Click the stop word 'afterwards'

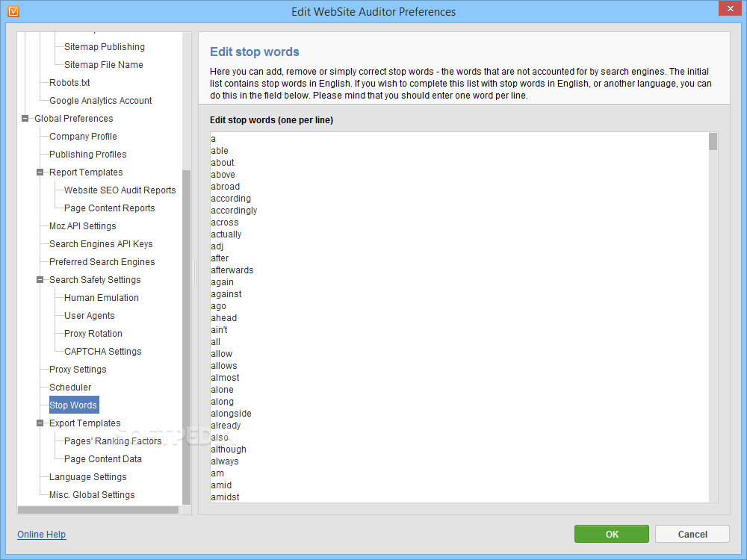tap(232, 270)
